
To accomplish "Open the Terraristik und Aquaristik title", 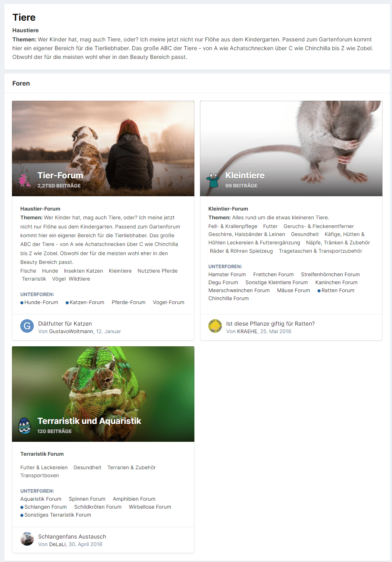I will [89, 421].
